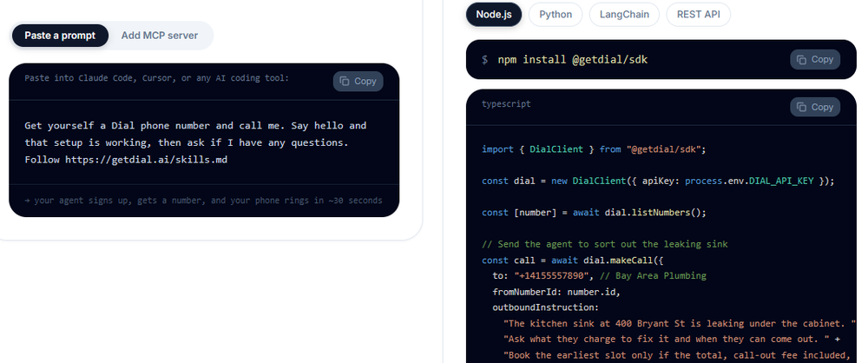The width and height of the screenshot is (868, 363).
Task: Select the Paste a prompt tab
Action: pos(60,36)
